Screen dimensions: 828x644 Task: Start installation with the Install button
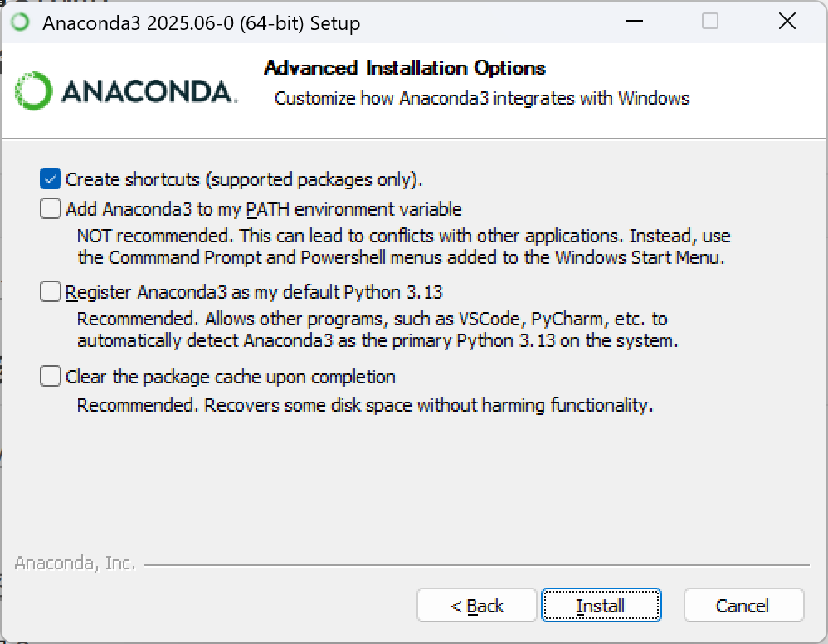(x=601, y=606)
